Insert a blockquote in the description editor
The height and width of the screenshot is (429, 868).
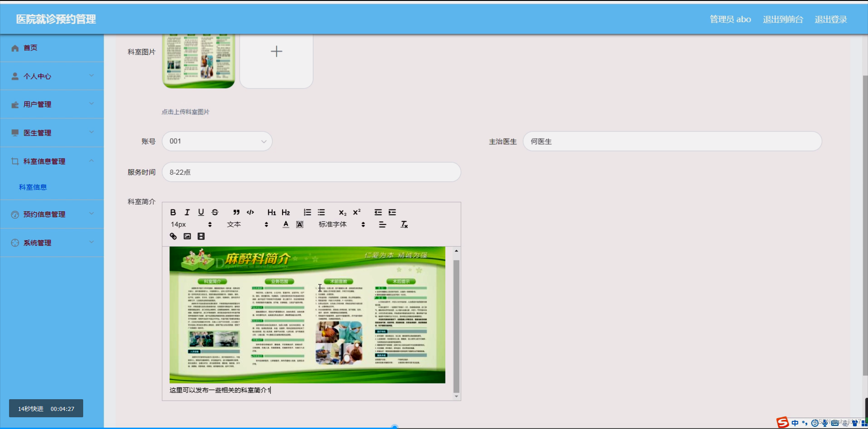[236, 212]
